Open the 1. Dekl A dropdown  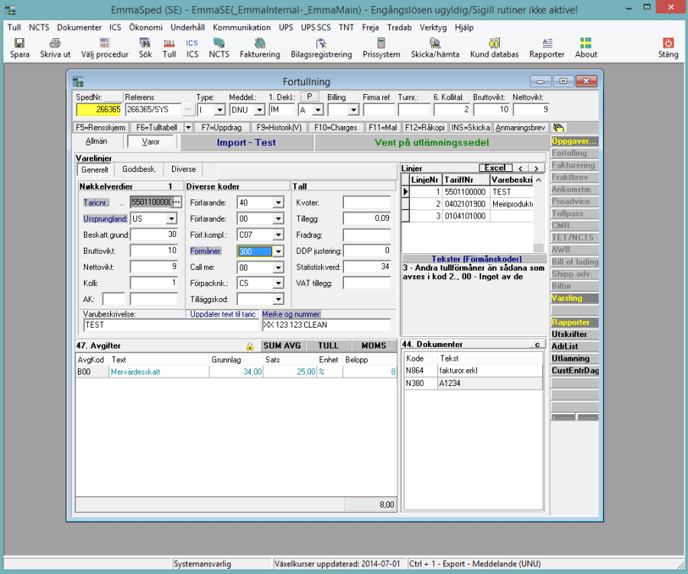pyautogui.click(x=319, y=110)
